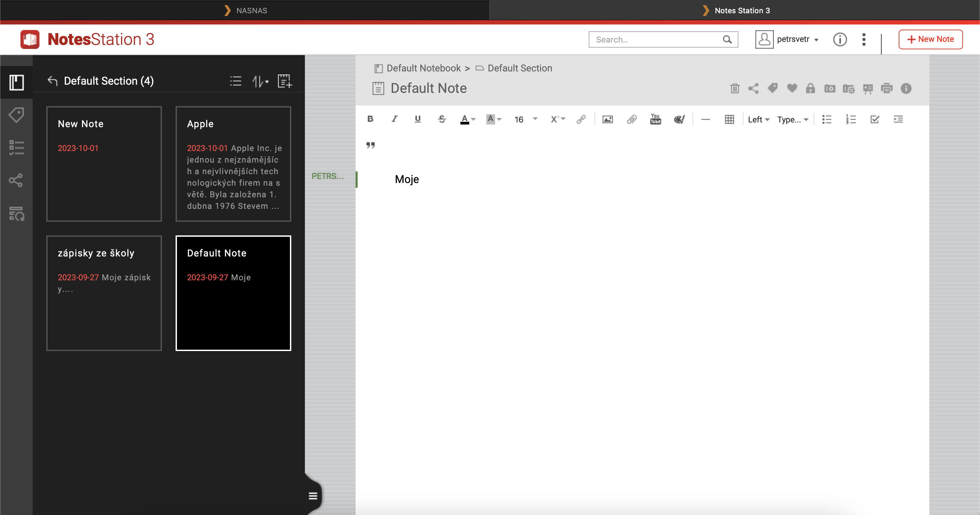Image resolution: width=980 pixels, height=515 pixels.
Task: Open the To-do list sidebar panel
Action: click(16, 148)
